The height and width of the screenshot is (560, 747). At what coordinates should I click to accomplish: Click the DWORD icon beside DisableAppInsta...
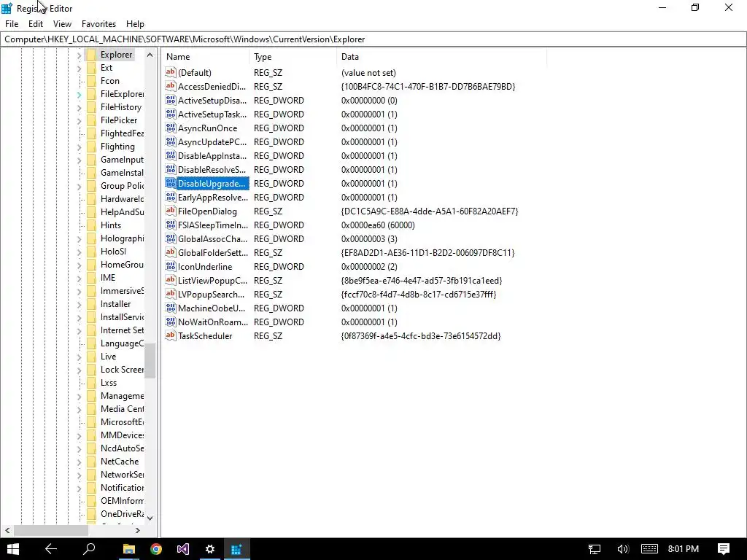(170, 155)
